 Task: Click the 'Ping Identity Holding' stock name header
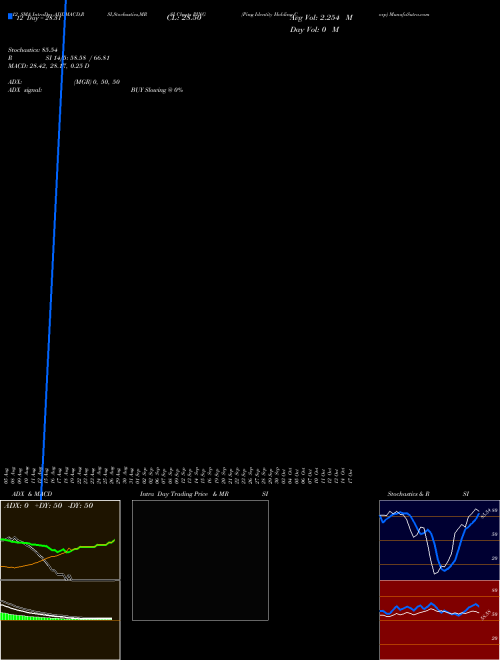(x=269, y=14)
